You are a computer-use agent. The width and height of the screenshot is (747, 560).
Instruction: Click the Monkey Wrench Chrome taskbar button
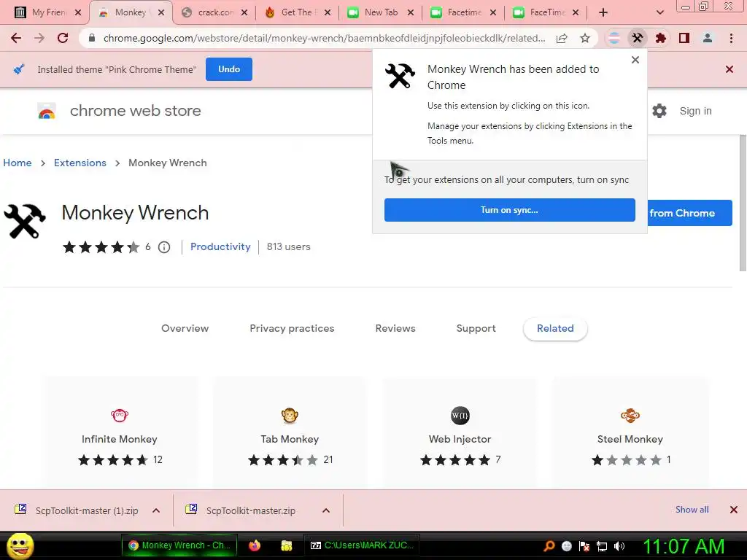(x=179, y=545)
